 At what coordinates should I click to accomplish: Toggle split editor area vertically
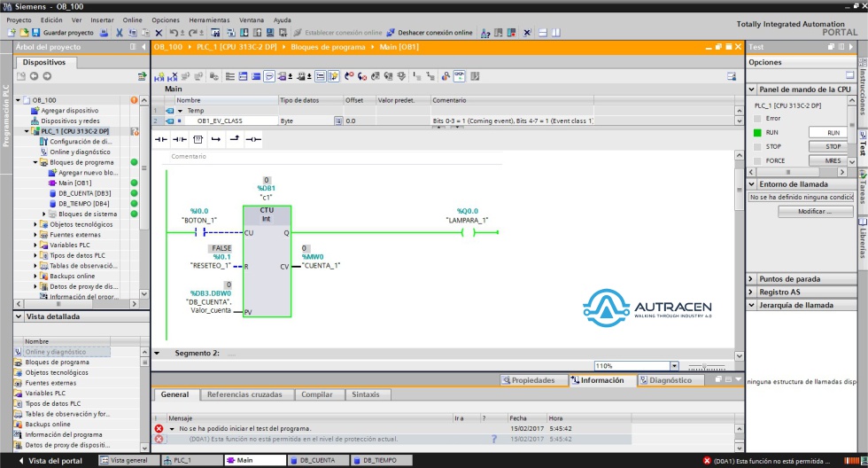(556, 33)
